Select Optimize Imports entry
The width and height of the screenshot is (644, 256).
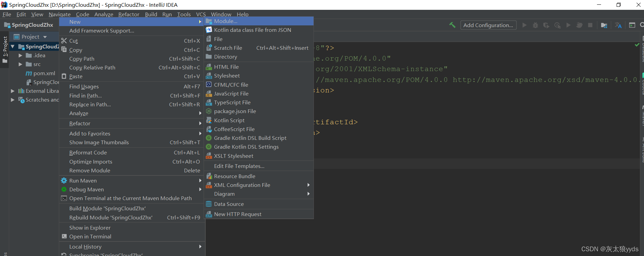pyautogui.click(x=132, y=162)
